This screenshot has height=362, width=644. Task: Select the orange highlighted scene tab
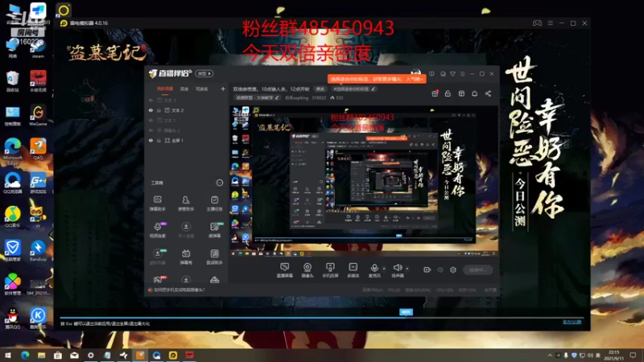click(x=165, y=88)
